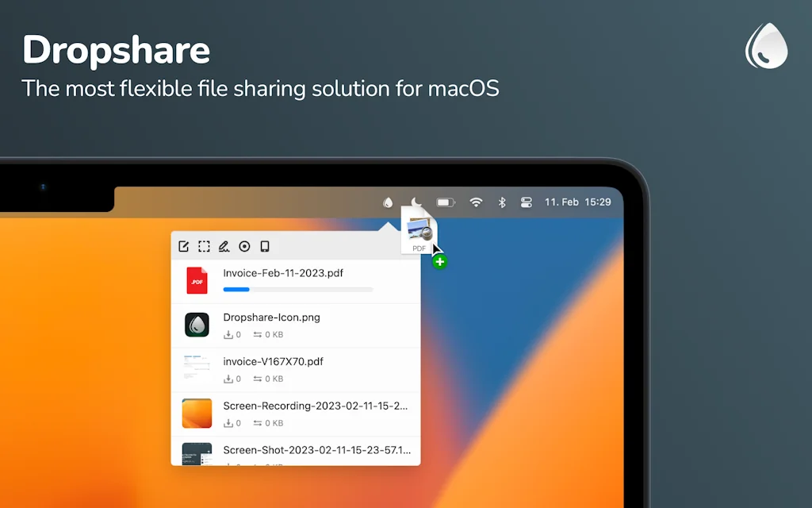Click the dragged PDF file icon near cursor

click(x=419, y=231)
